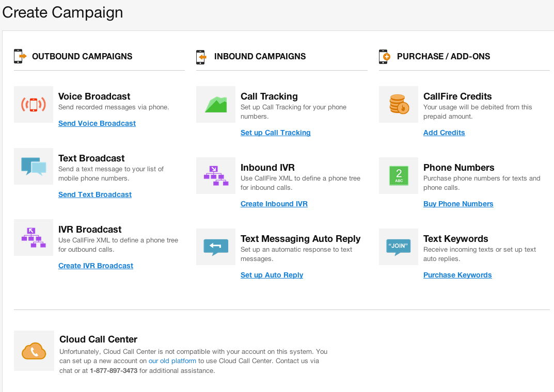Viewport: 554px width, 392px height.
Task: Click the Cloud Call Center orange cloud icon
Action: 34,351
